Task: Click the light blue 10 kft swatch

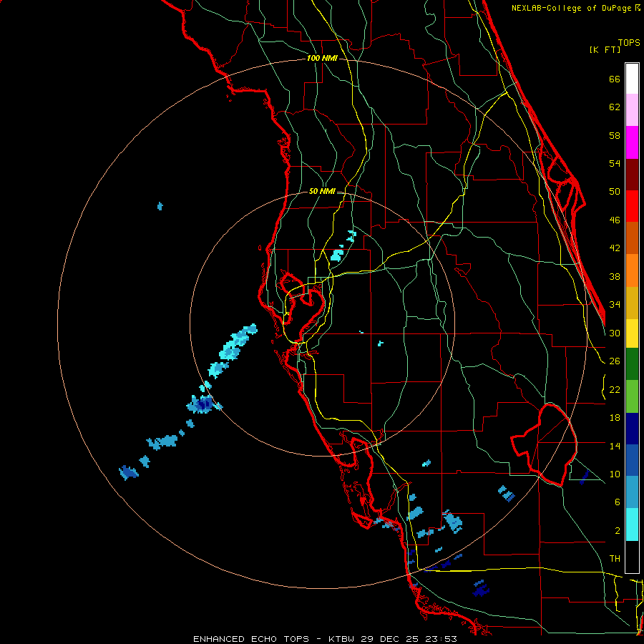Action: click(632, 492)
